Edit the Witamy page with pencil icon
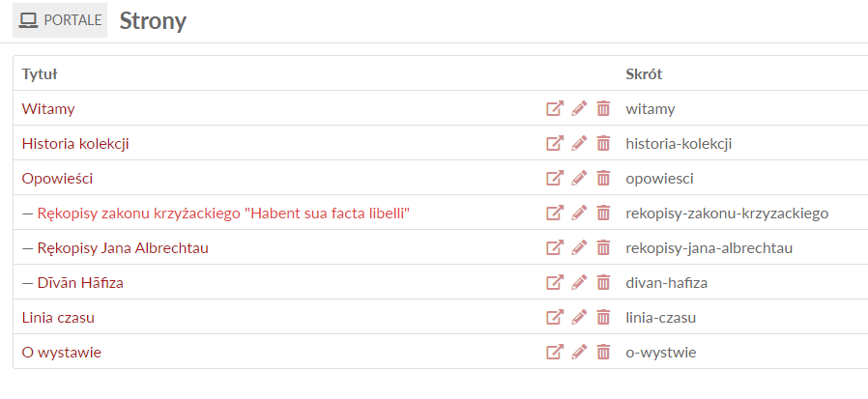The image size is (868, 399). tap(579, 108)
